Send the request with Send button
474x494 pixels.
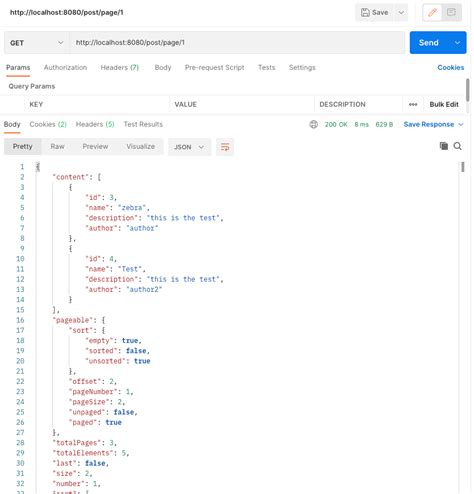click(429, 43)
